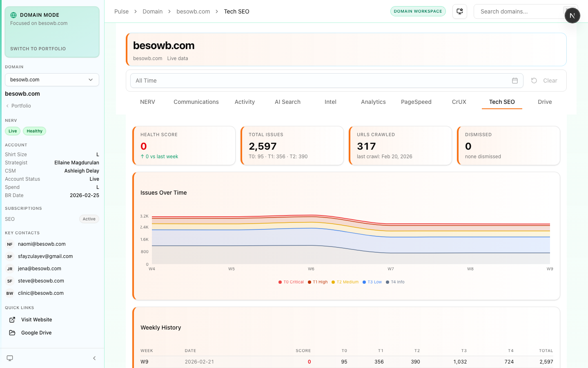Toggle the T2 Medium legend series
This screenshot has width=588, height=368.
(x=345, y=282)
